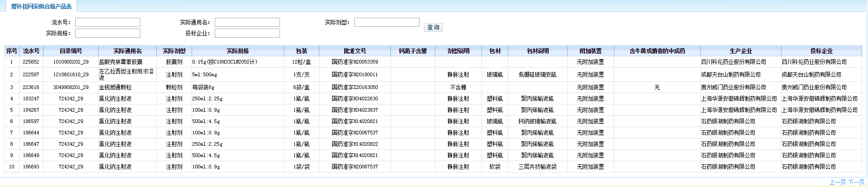The image size is (868, 192).
Task: Click the 左乙拉西坦注射用浓溶液 product name cell
Action: click(x=126, y=74)
